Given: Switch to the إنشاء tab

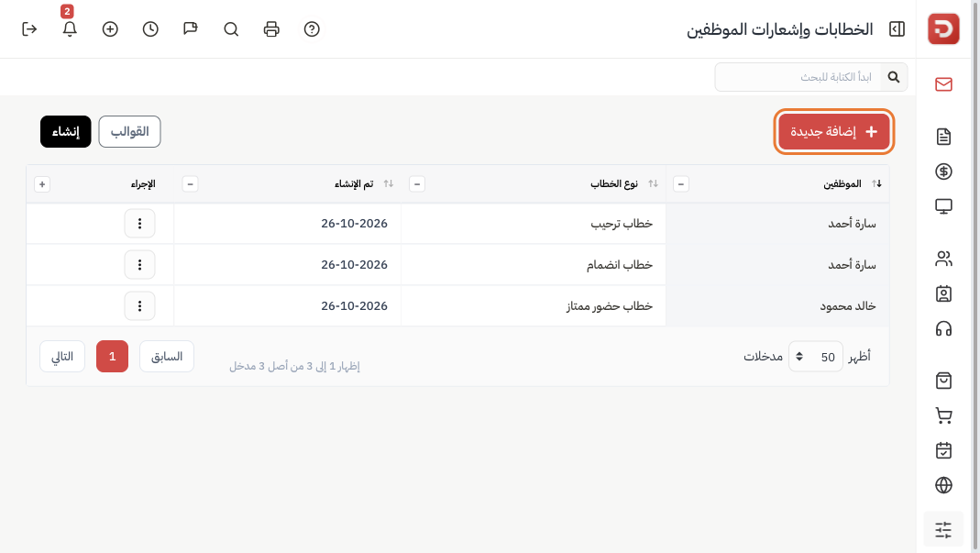Looking at the screenshot, I should 66,131.
